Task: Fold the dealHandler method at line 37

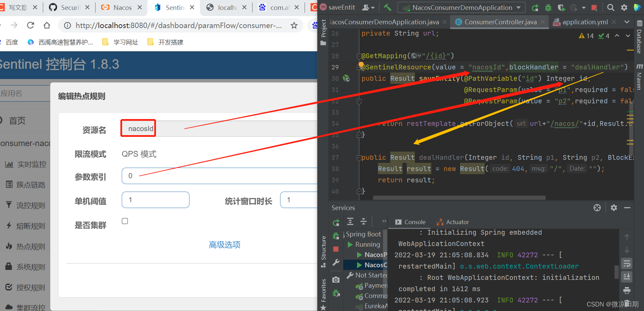Action: point(359,158)
